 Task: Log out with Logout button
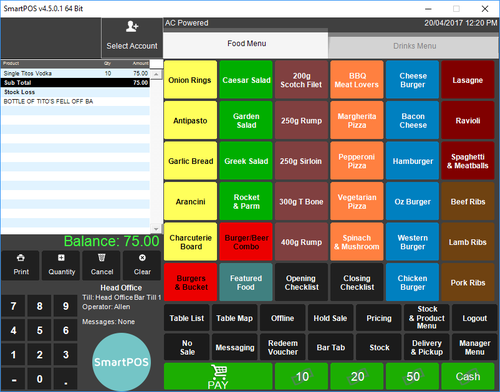tap(474, 318)
